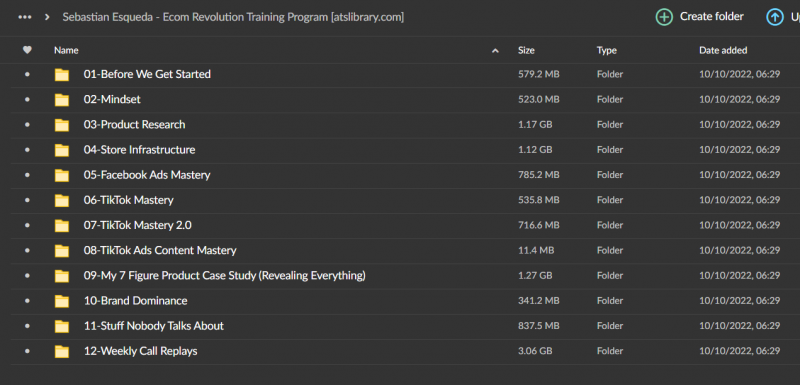800x385 pixels.
Task: Sort the list by Type column
Action: (607, 50)
